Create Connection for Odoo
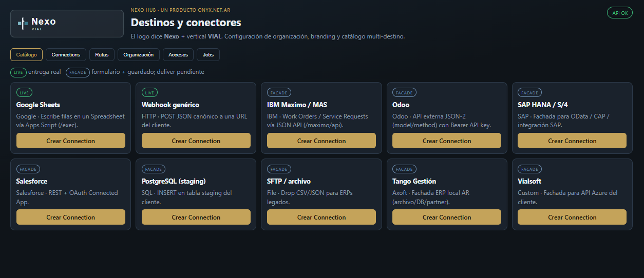The image size is (644, 278). pyautogui.click(x=447, y=141)
